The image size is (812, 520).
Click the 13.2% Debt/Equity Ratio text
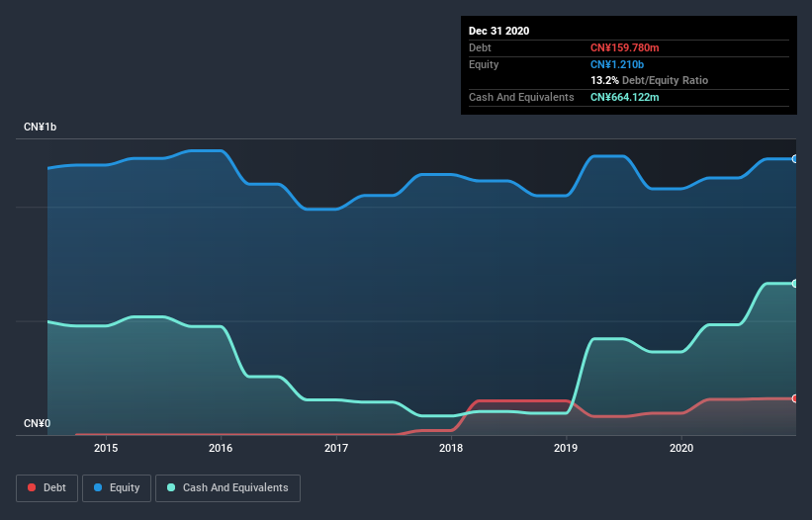[649, 80]
